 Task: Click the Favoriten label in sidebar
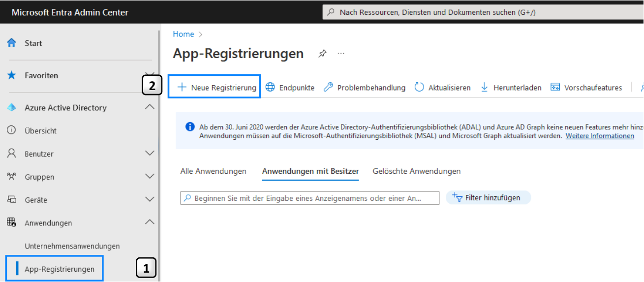coord(41,75)
